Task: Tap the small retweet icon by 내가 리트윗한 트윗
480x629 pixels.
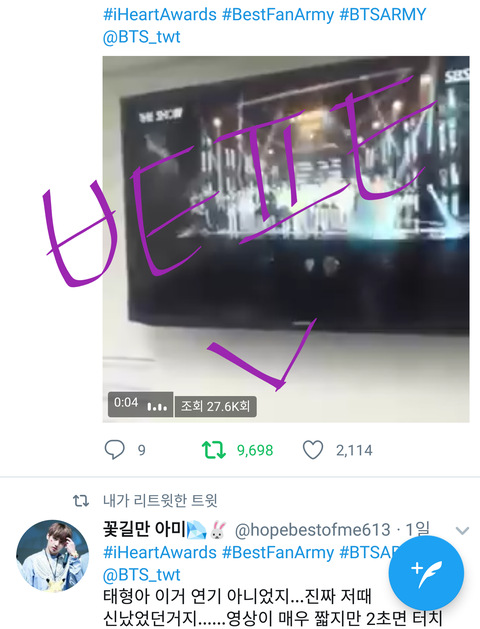Action: pyautogui.click(x=81, y=501)
